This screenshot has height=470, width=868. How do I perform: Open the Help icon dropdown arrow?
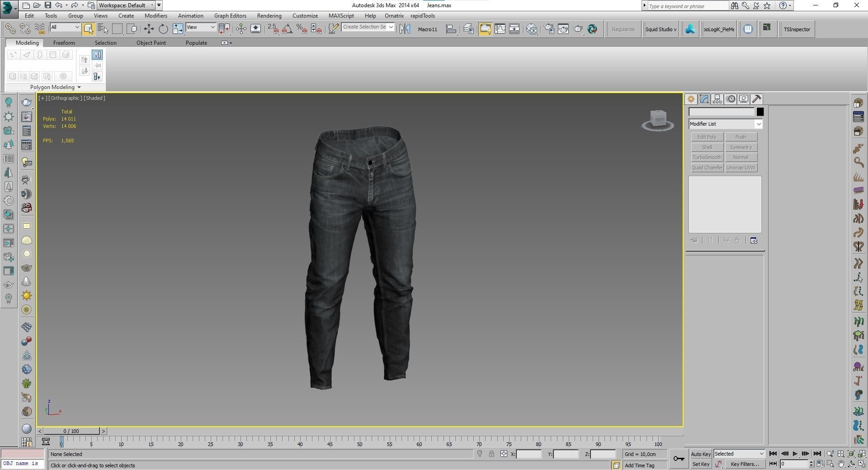pyautogui.click(x=790, y=5)
